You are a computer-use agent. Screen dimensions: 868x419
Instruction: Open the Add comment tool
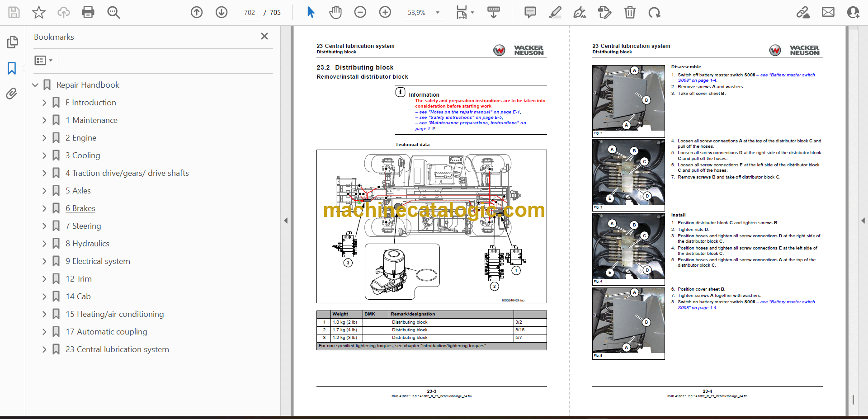point(530,12)
